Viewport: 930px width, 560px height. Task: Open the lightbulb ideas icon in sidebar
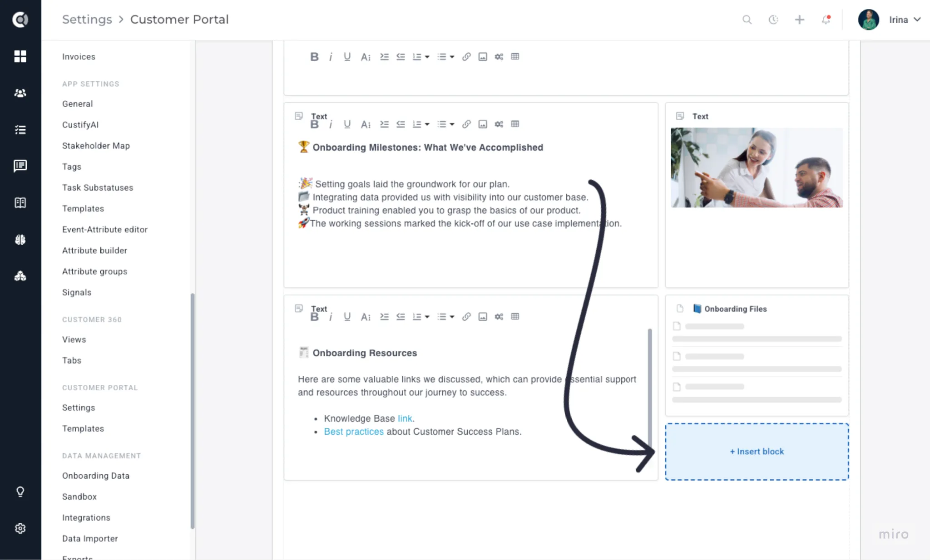[x=20, y=491]
